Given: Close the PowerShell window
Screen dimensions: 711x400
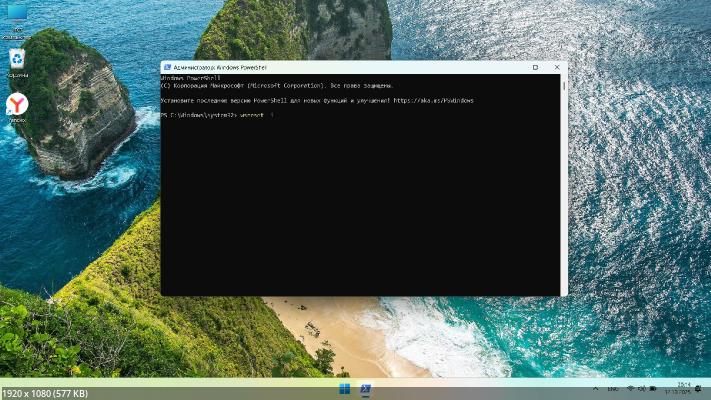Looking at the screenshot, I should tap(556, 67).
